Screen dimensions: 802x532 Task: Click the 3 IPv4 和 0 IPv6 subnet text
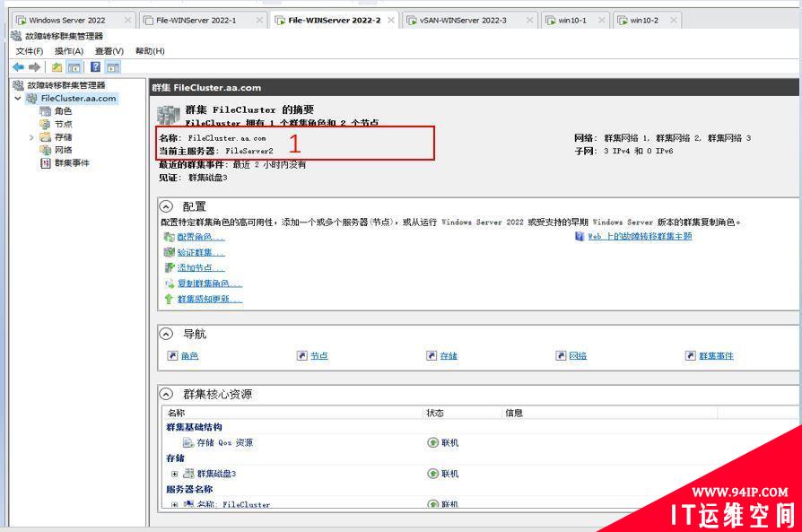pos(639,151)
